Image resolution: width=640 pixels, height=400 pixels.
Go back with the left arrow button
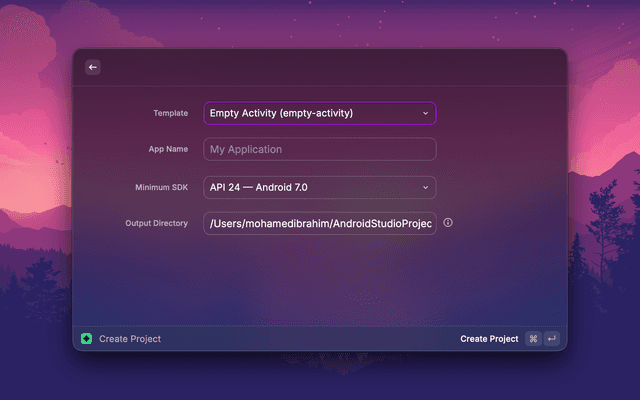coord(93,67)
